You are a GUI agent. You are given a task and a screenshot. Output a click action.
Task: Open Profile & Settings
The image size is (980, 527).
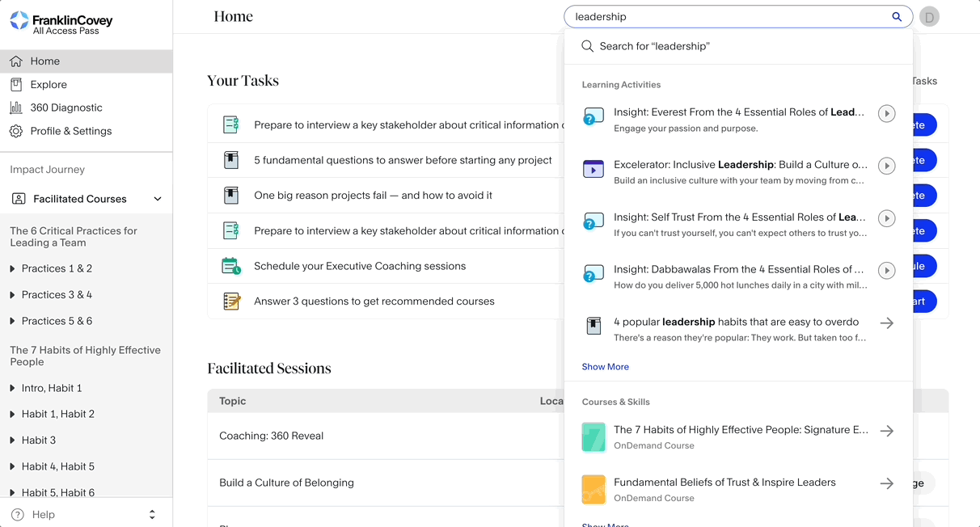71,131
